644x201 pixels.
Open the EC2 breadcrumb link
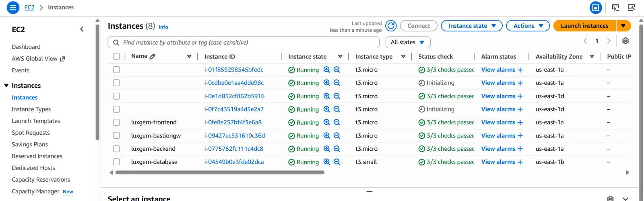point(29,7)
